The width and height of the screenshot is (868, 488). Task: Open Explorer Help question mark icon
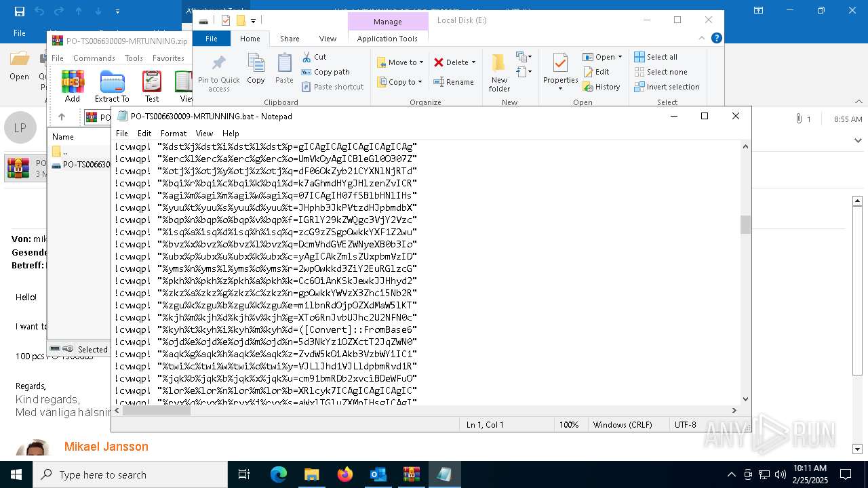(716, 39)
